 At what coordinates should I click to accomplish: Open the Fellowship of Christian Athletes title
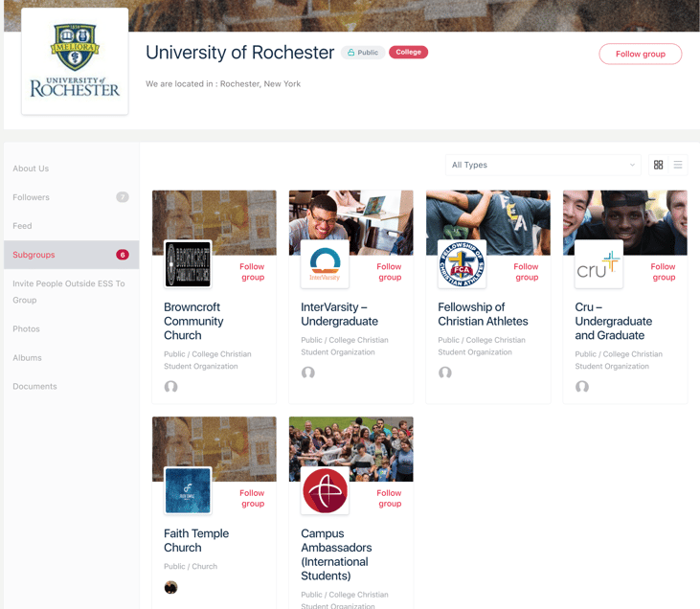(483, 314)
